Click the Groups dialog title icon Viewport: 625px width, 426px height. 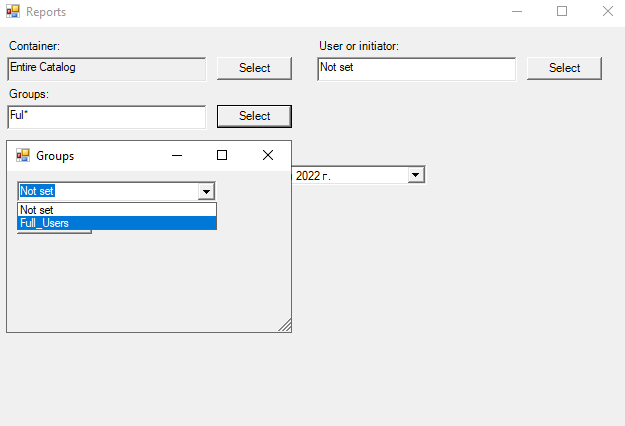tap(23, 155)
